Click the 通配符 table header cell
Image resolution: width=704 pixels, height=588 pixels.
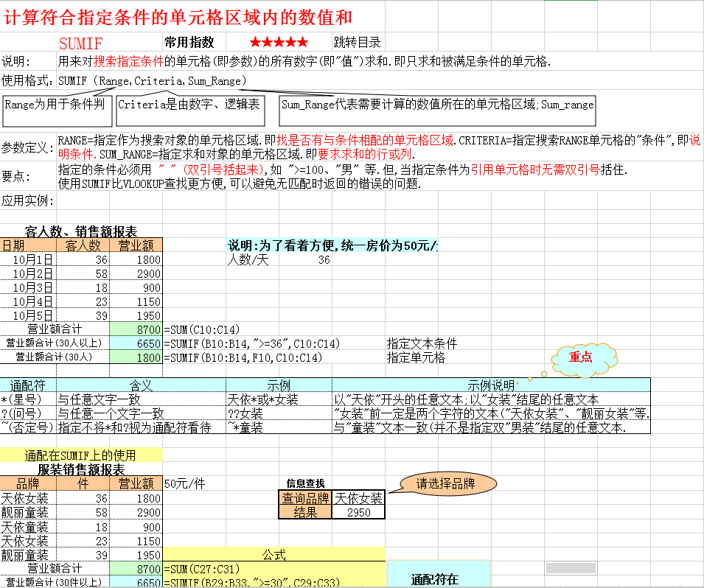(28, 385)
